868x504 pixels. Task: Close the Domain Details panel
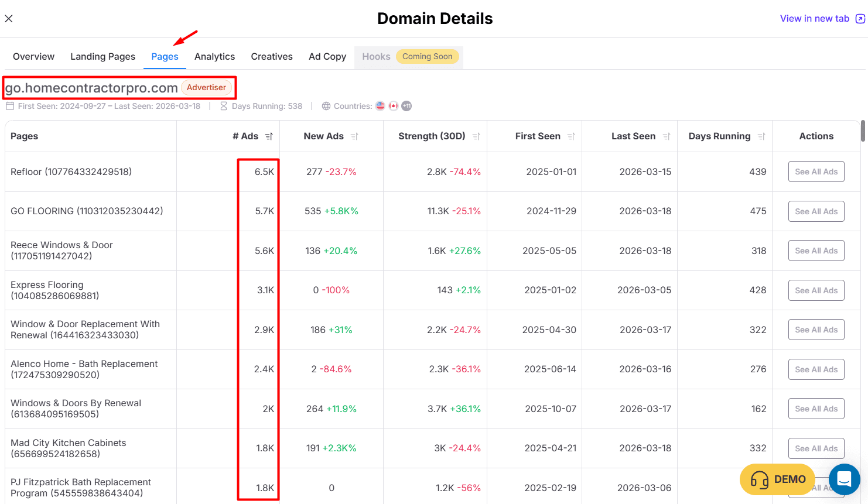click(9, 19)
